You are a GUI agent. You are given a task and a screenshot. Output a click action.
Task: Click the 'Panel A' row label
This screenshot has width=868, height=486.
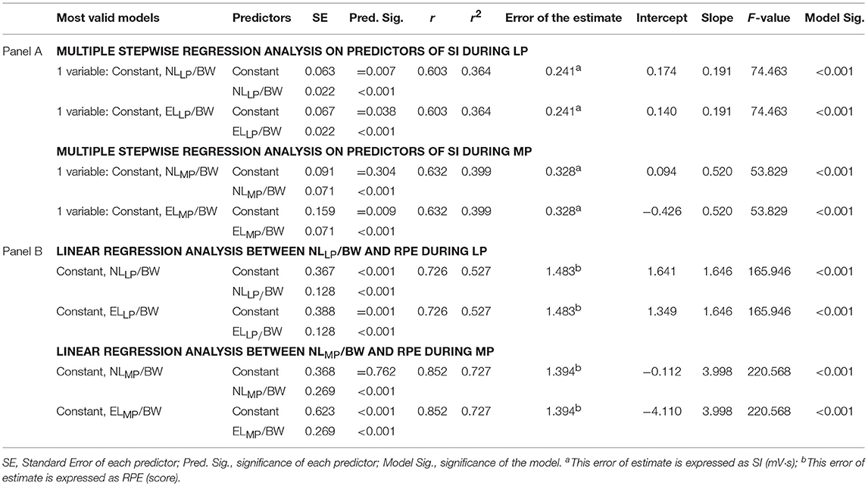pos(22,51)
